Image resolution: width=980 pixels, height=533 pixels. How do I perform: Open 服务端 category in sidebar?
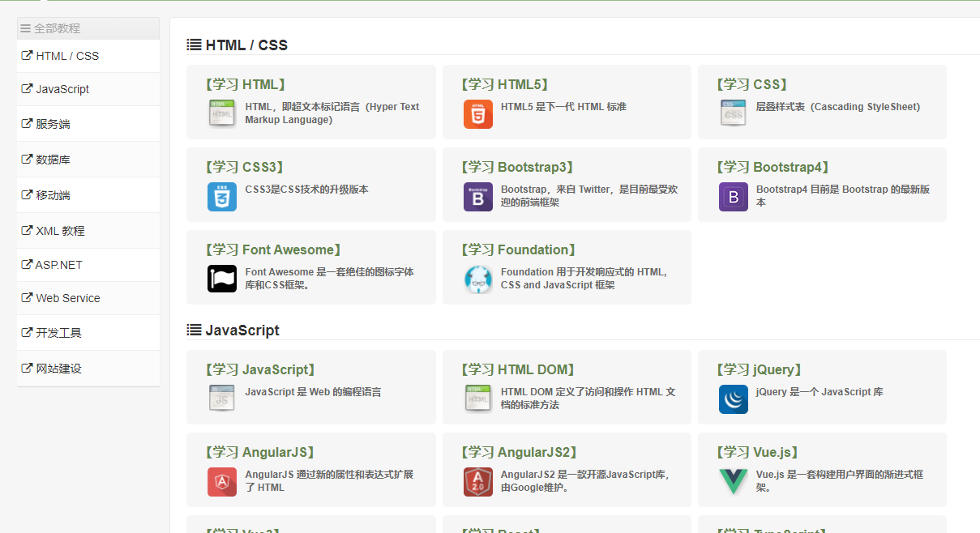click(88, 124)
